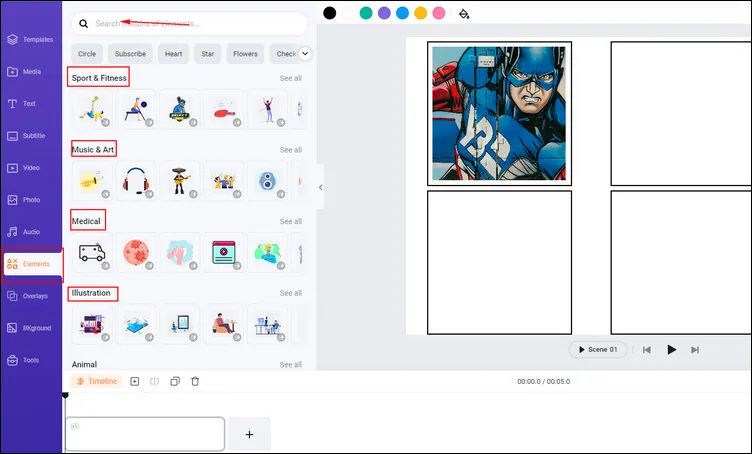Add the soccer kick sport element
752x454 pixels.
coord(93,109)
